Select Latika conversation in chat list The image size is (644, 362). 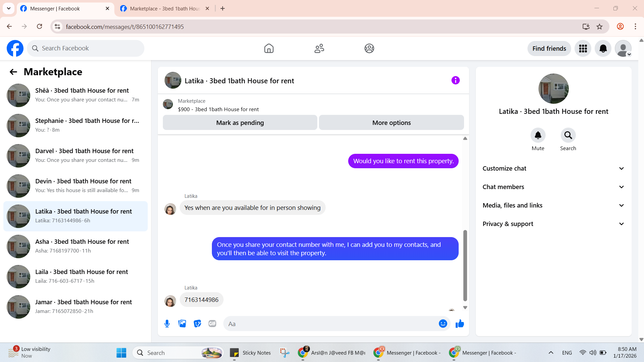coord(76,216)
